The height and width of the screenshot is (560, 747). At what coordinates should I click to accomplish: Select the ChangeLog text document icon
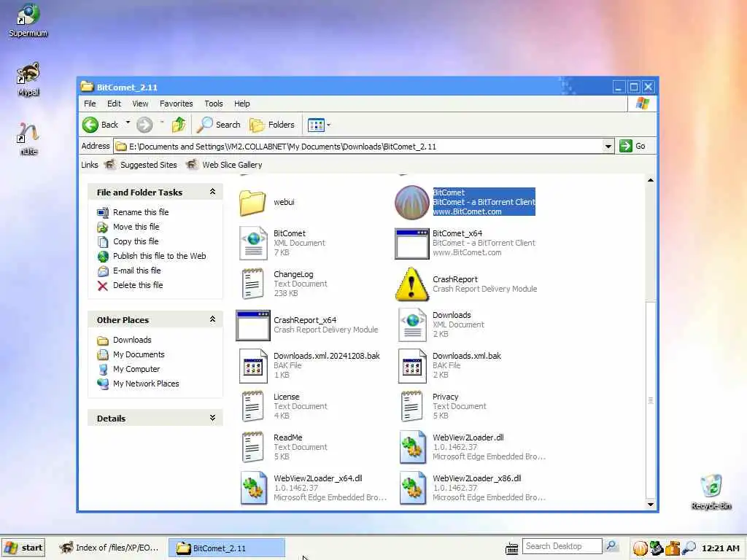253,284
